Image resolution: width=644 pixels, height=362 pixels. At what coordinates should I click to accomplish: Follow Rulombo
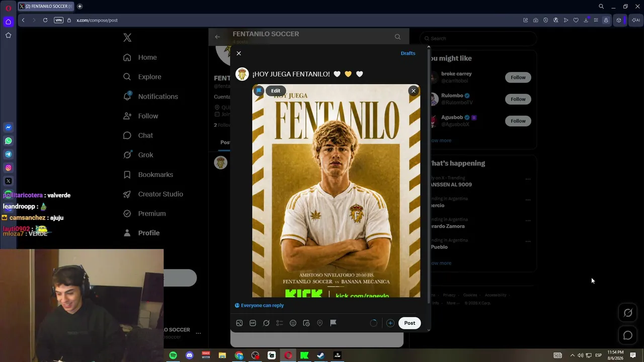(x=518, y=99)
